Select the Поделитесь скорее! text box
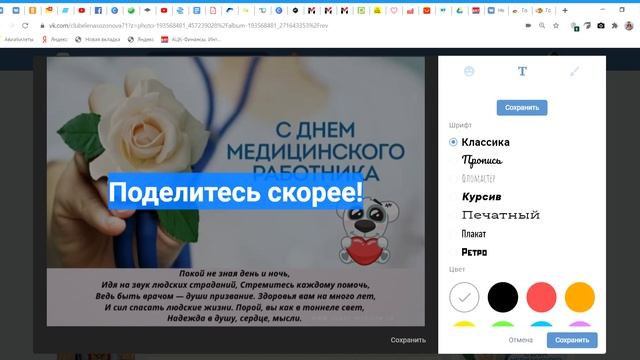640x360 pixels. coord(236,191)
